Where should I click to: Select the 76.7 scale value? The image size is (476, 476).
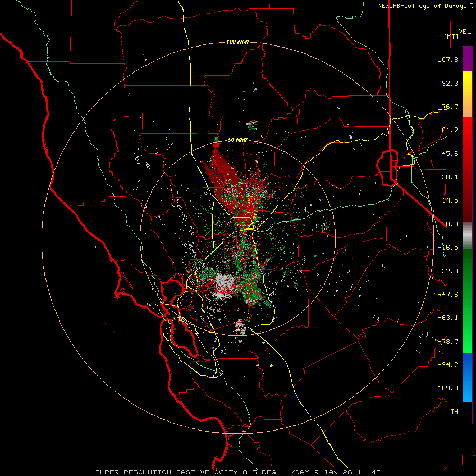click(450, 106)
